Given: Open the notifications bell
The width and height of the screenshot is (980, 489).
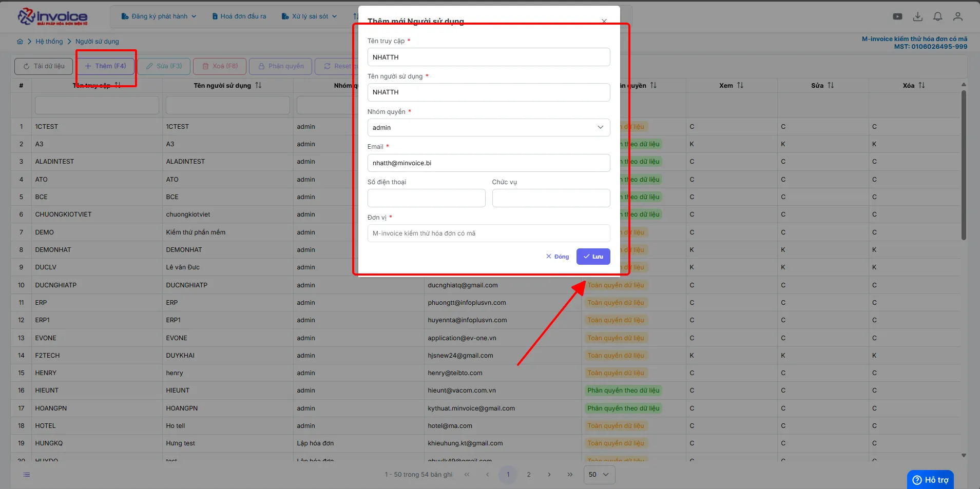Looking at the screenshot, I should coord(938,16).
